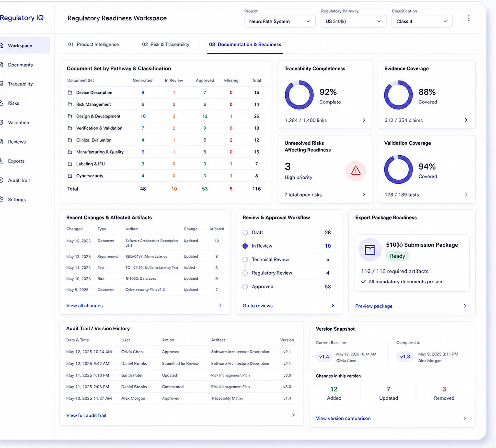496x448 pixels.
Task: Click the Ready status badge
Action: [397, 256]
